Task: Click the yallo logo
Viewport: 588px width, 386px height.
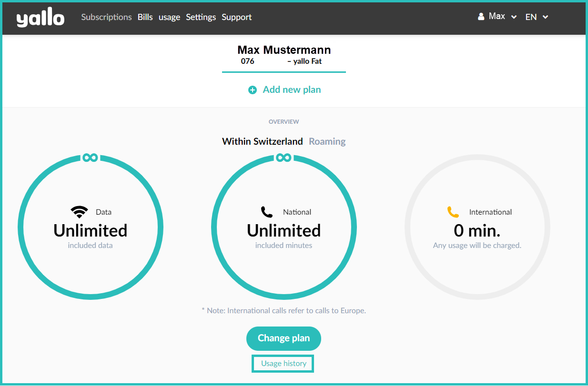Action: pos(41,18)
